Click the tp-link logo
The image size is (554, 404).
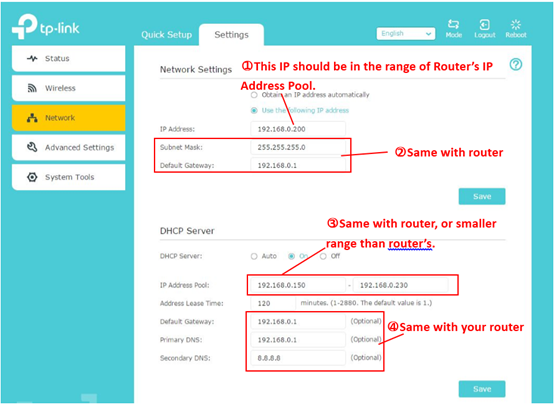tap(46, 26)
